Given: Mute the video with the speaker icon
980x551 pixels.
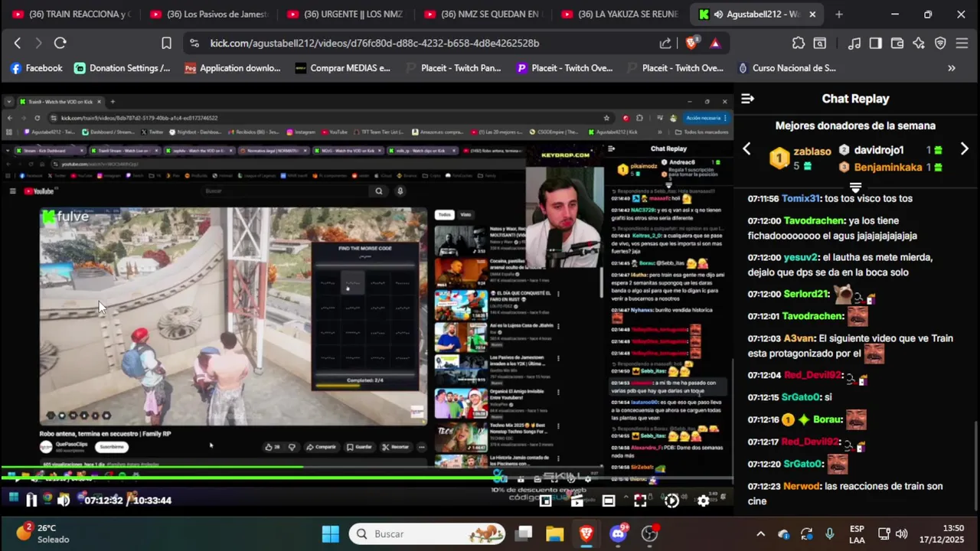Looking at the screenshot, I should [64, 500].
